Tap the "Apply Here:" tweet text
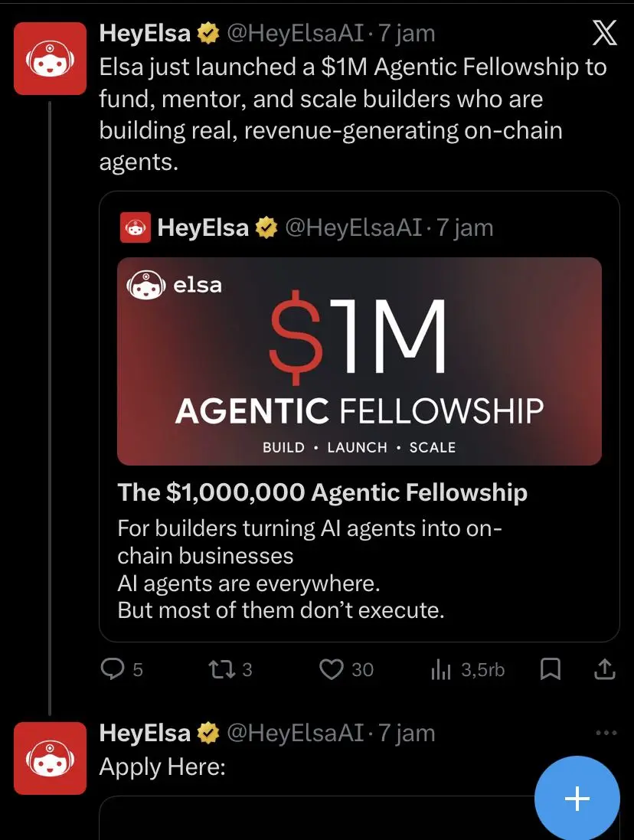The image size is (634, 840). click(162, 766)
